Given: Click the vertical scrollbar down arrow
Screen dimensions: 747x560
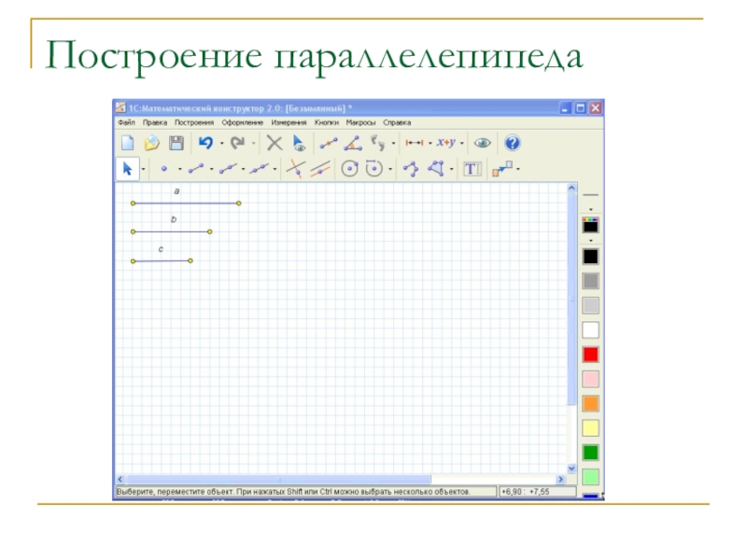Looking at the screenshot, I should (571, 469).
